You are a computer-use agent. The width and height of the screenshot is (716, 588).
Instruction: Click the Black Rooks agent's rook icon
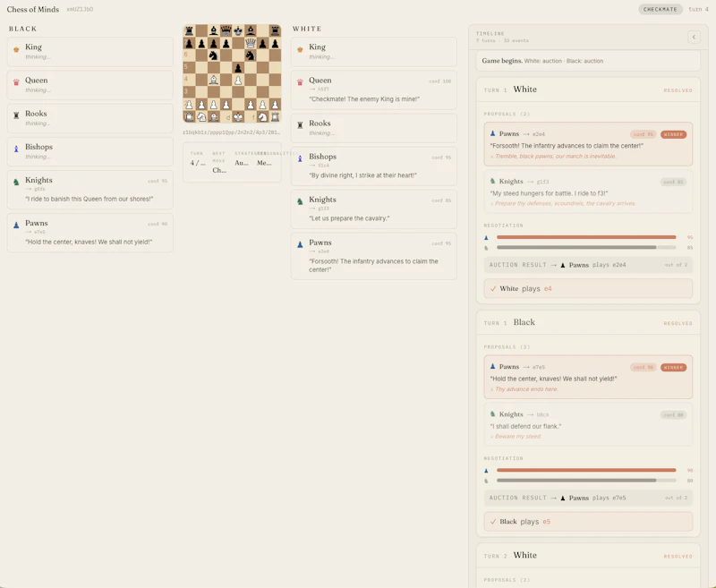[x=16, y=116]
